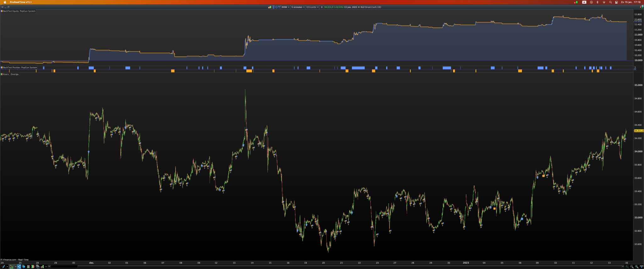Click the 34.000 price axis label
The image size is (644, 269).
click(x=638, y=152)
